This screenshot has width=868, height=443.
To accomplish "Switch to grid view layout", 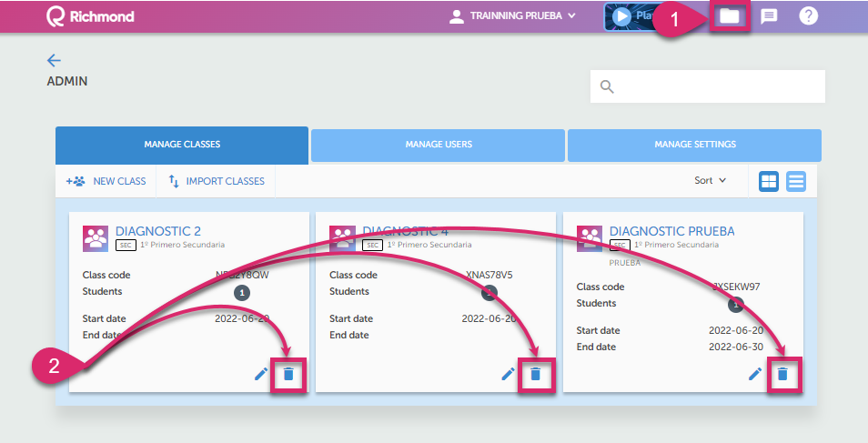I will [x=769, y=181].
